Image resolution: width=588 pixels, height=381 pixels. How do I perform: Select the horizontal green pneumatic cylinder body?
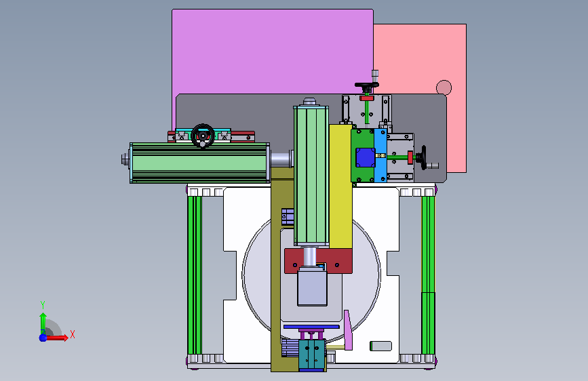pos(200,163)
